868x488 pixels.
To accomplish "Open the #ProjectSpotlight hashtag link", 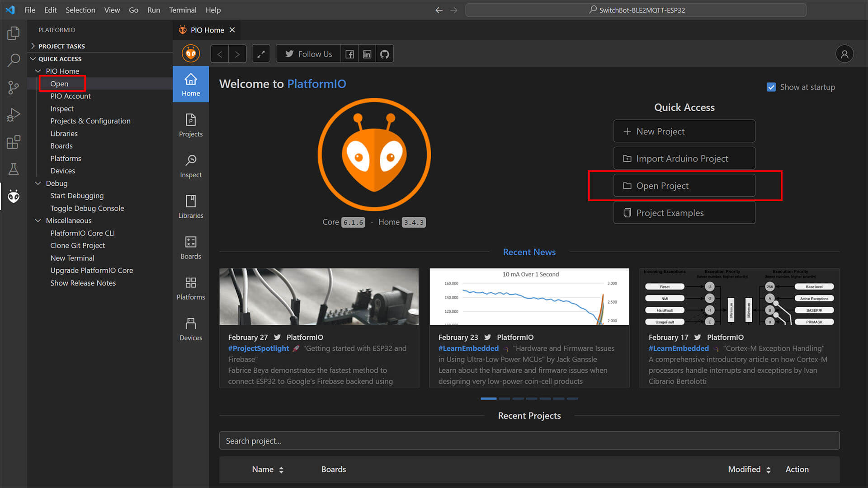I will click(259, 348).
